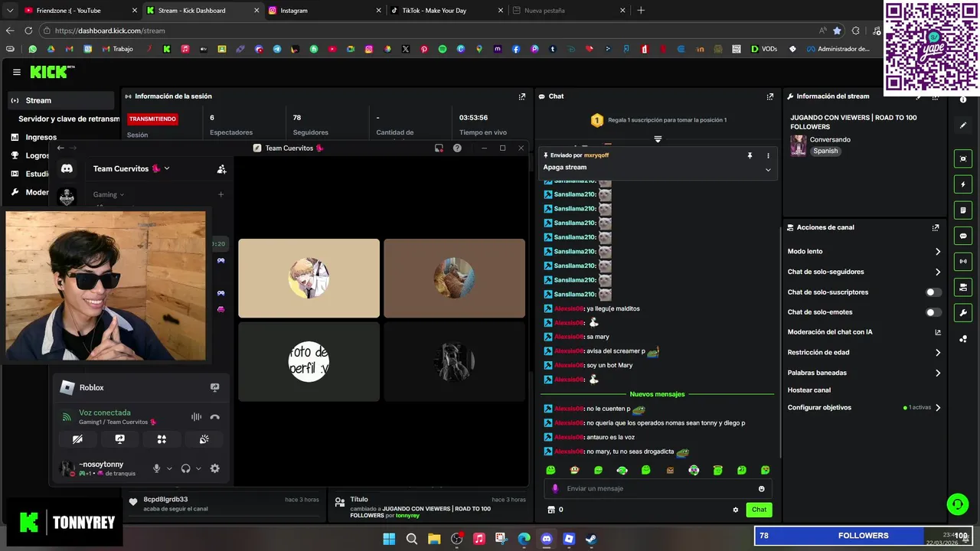This screenshot has height=551, width=980.
Task: Disconnect from the Discord voice call
Action: pos(215,417)
